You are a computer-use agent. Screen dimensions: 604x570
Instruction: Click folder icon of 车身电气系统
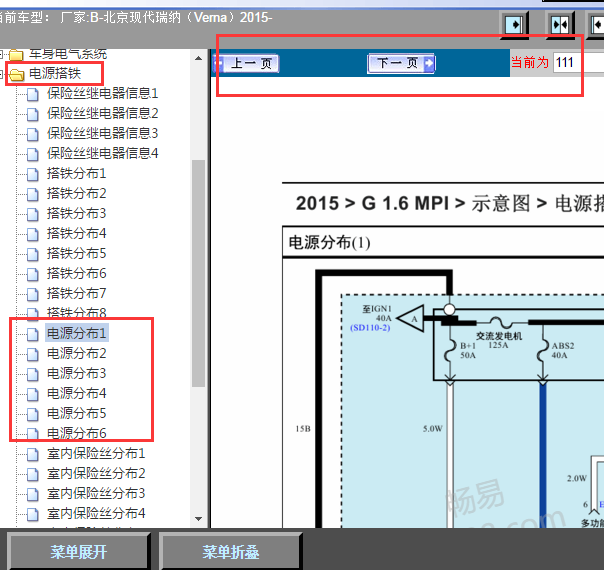17,55
